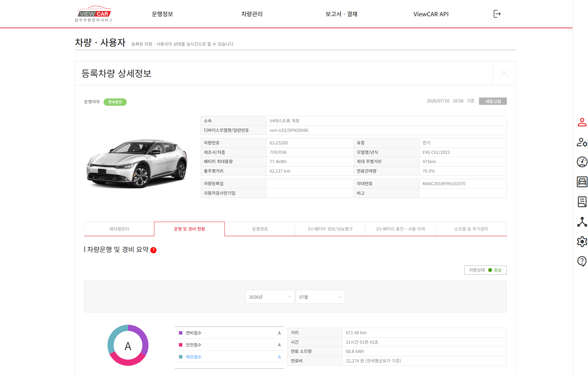
Task: Click the ViewCAR logo
Action: pos(94,14)
